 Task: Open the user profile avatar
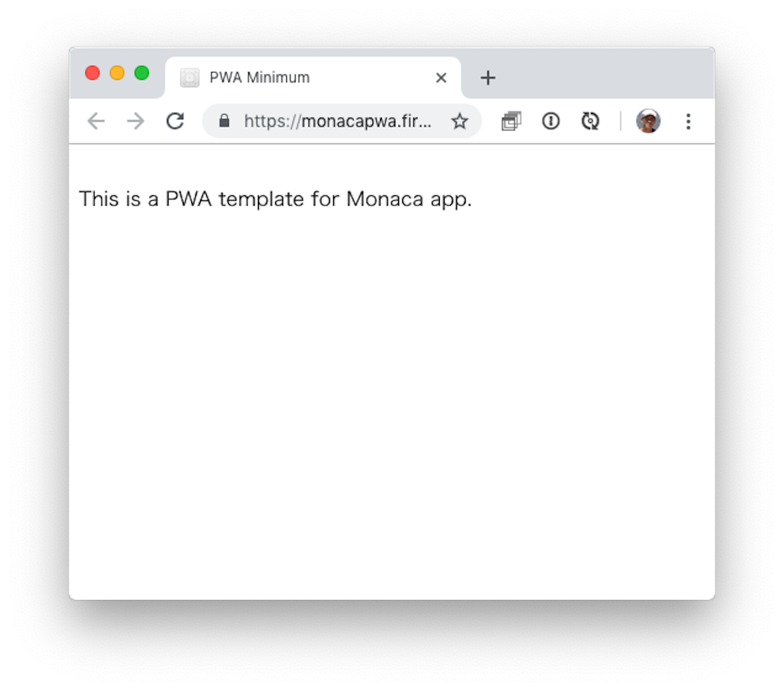(x=648, y=121)
